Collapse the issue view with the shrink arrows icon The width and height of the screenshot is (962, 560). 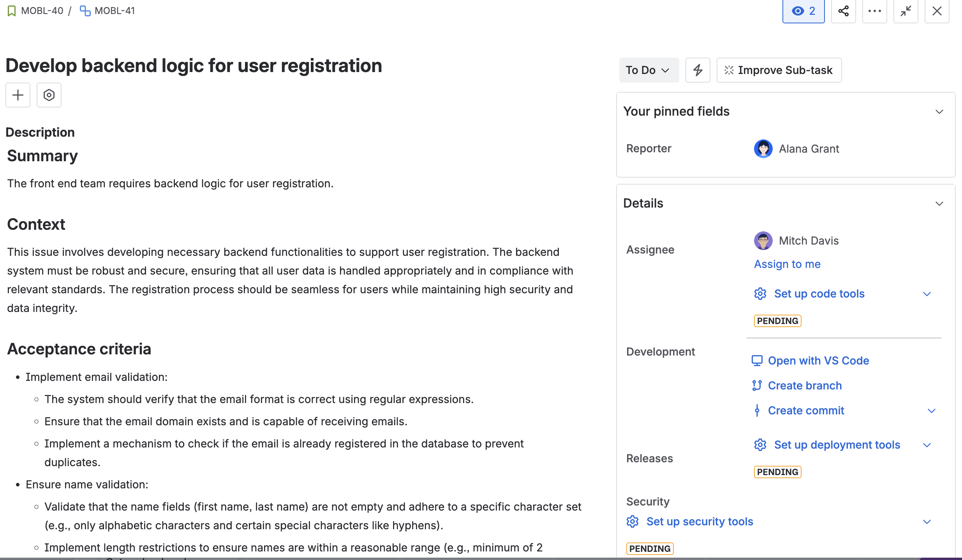(906, 11)
